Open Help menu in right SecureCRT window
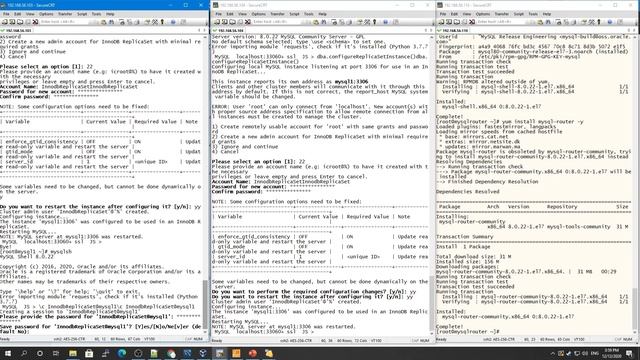640x360 pixels. pyautogui.click(x=547, y=14)
